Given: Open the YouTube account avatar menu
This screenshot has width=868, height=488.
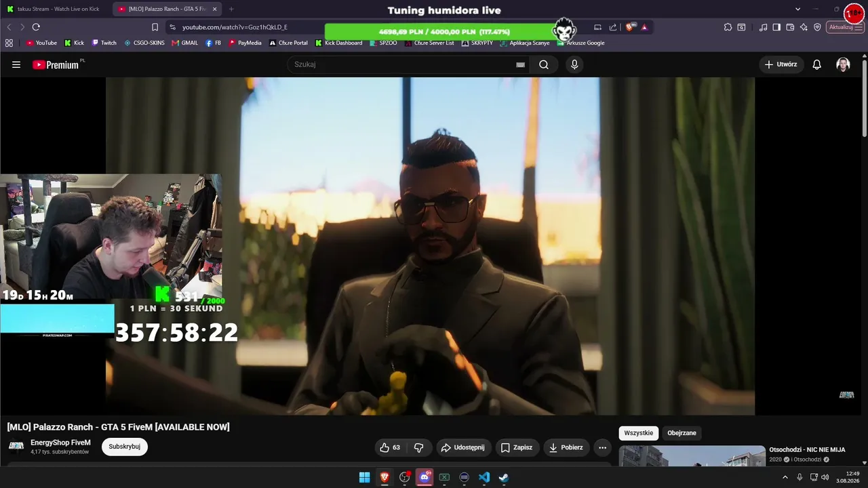Looking at the screenshot, I should click(x=843, y=64).
